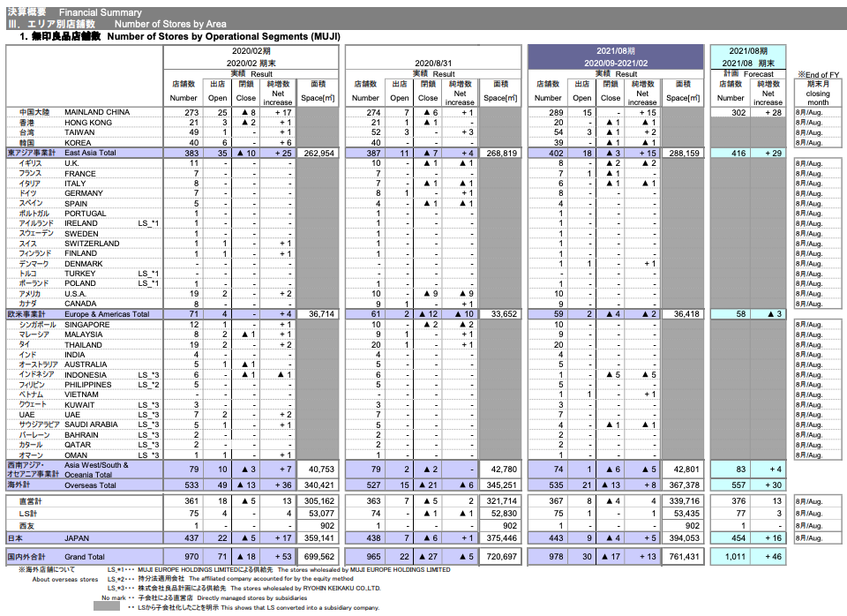This screenshot has height=616, width=847.
Task: Select Europe & Americas space value '33,652'
Action: click(x=504, y=314)
